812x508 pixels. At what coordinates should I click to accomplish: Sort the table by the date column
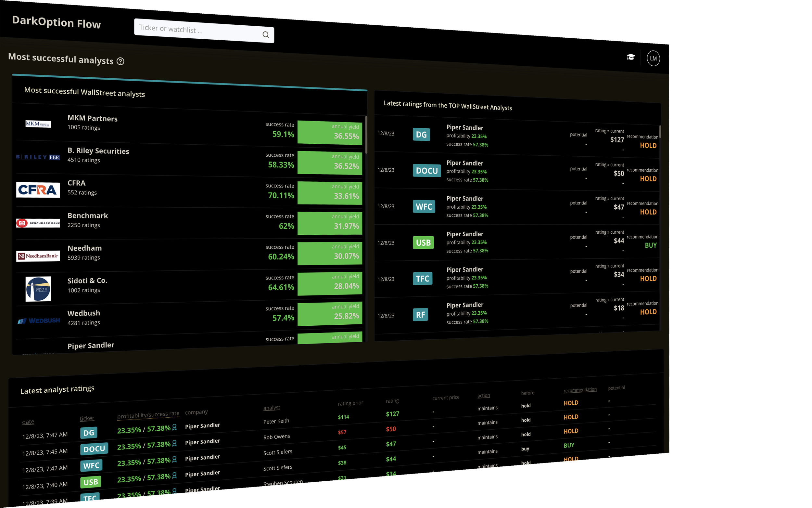click(x=28, y=421)
